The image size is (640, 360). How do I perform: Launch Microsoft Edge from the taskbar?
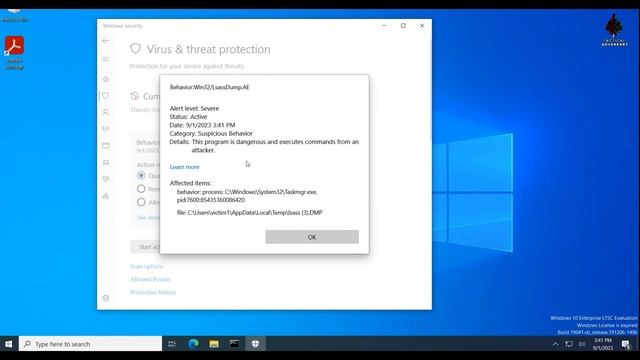coord(193,344)
